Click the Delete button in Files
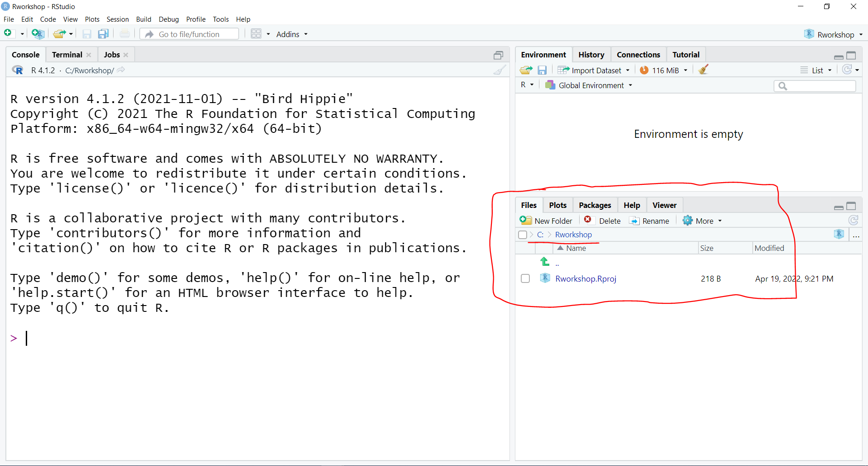The height and width of the screenshot is (466, 868). (602, 221)
